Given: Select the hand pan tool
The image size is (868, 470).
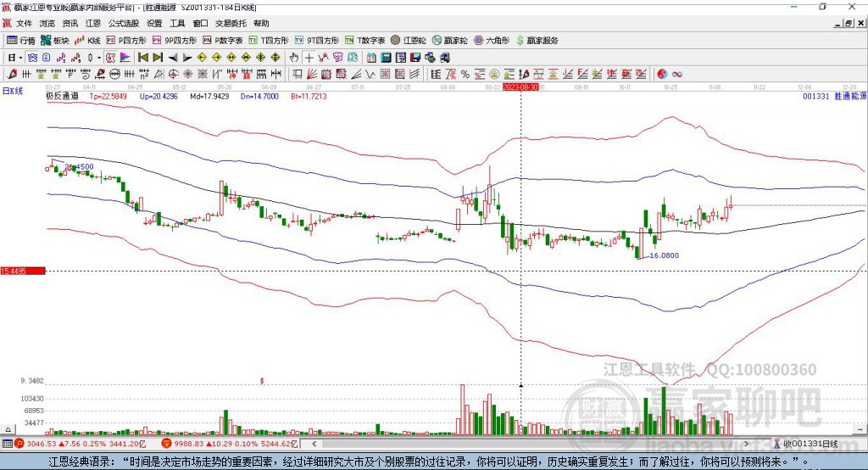Looking at the screenshot, I should click(294, 58).
